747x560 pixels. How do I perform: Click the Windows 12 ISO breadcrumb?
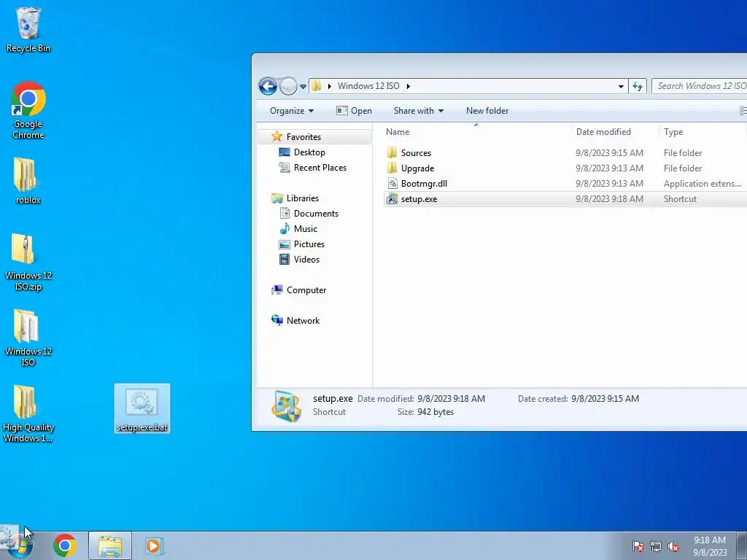368,86
